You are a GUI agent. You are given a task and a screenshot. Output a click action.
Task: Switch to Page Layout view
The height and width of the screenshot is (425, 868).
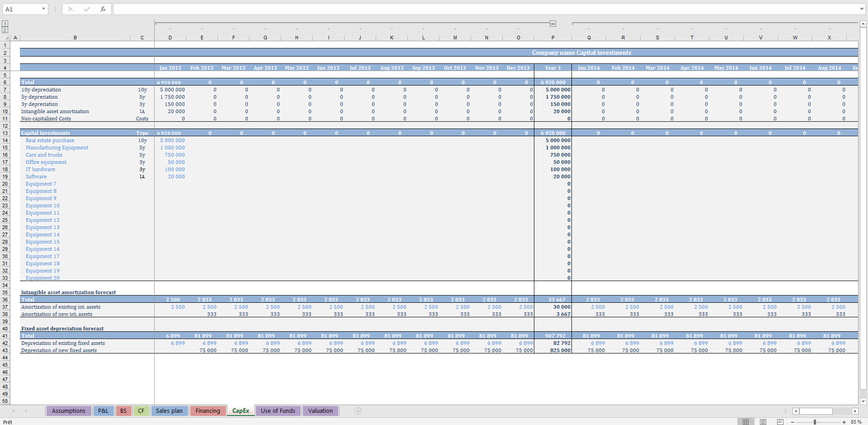coord(763,422)
